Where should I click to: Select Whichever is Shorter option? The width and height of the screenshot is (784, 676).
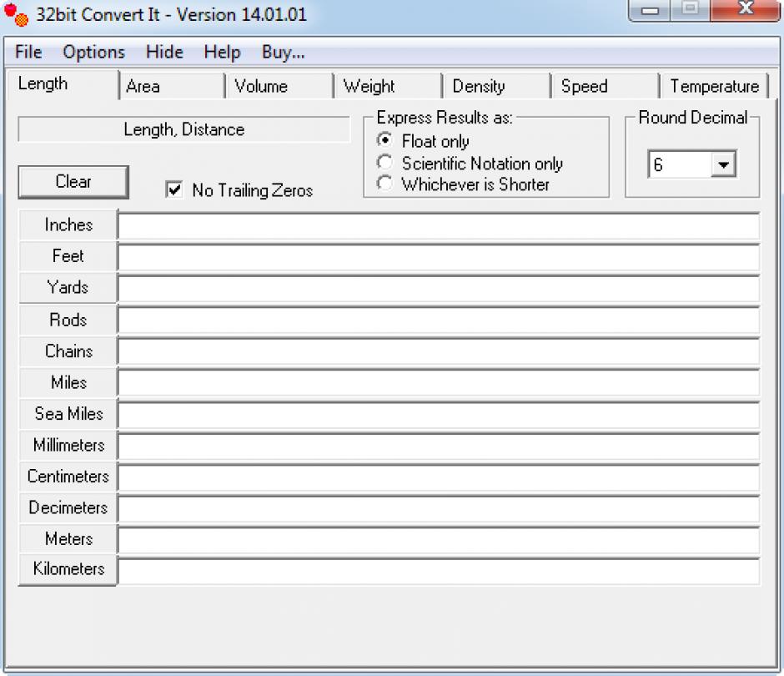click(x=384, y=183)
